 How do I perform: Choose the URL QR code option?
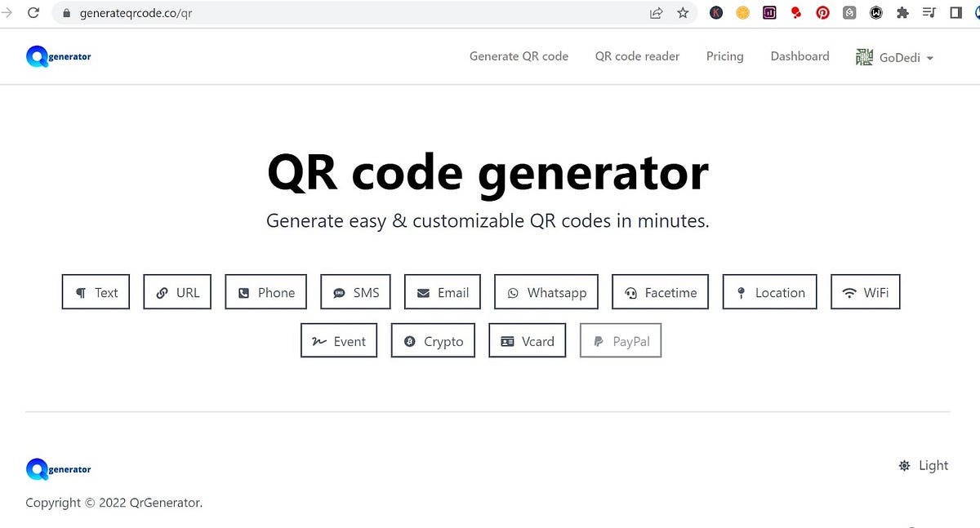coord(176,291)
